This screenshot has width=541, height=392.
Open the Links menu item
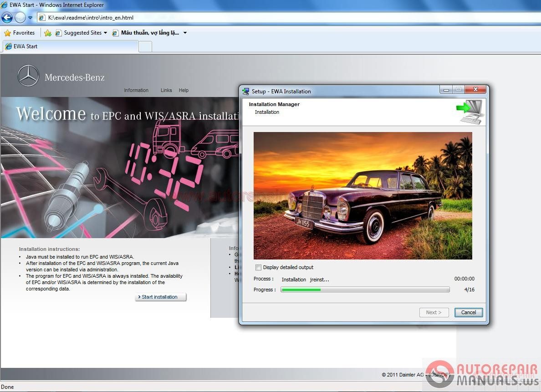click(x=166, y=90)
